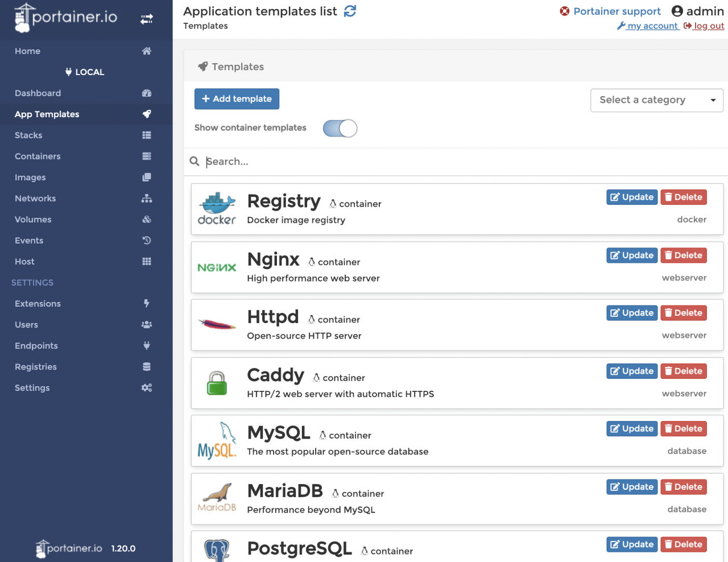This screenshot has width=728, height=562.
Task: Navigate to Images
Action: point(30,177)
